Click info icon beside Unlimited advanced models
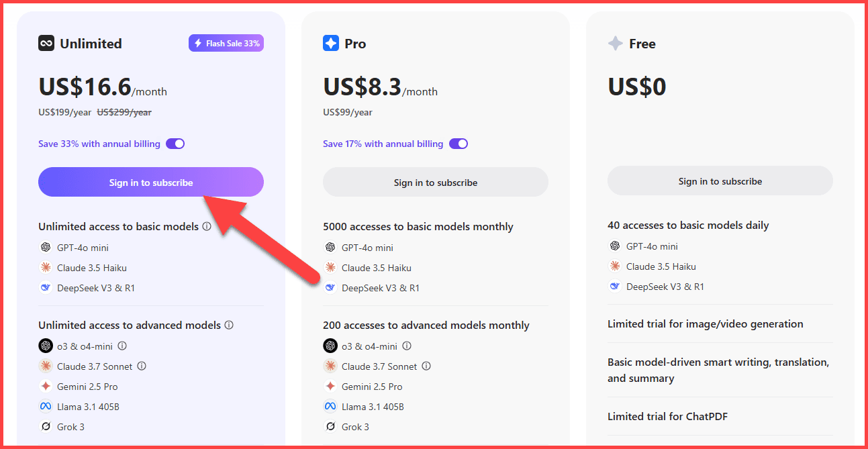Image resolution: width=868 pixels, height=449 pixels. tap(229, 325)
